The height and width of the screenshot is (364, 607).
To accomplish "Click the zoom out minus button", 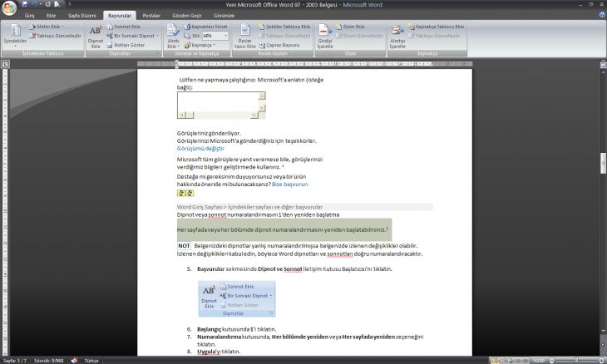I will click(x=551, y=361).
